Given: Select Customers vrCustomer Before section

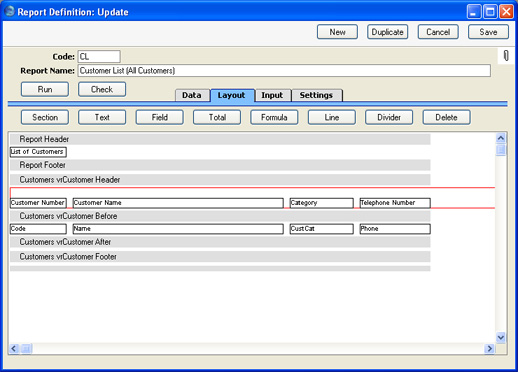Looking at the screenshot, I should point(220,216).
